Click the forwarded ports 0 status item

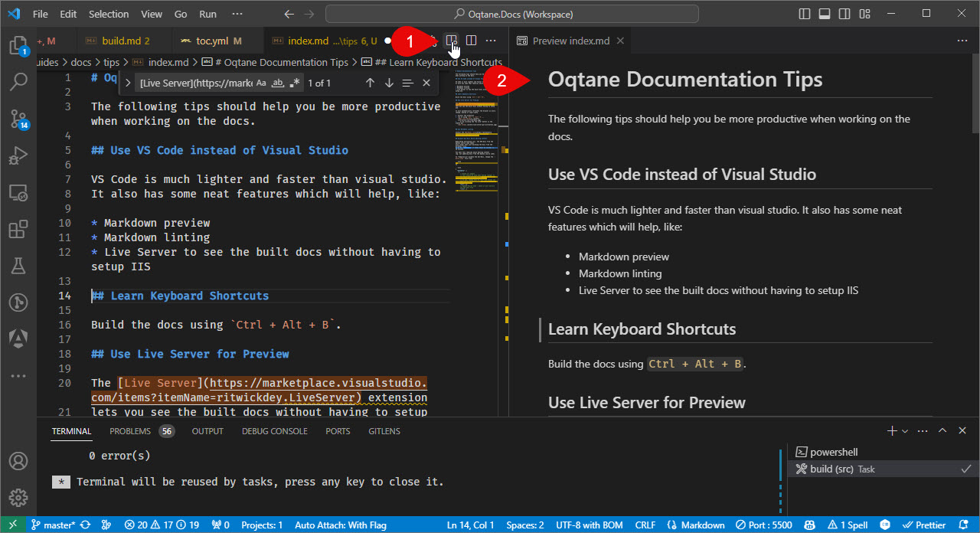point(222,525)
